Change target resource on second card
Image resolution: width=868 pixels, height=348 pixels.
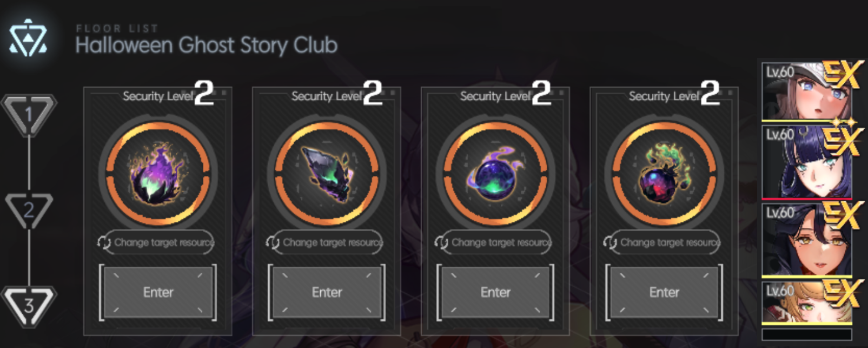(x=333, y=242)
